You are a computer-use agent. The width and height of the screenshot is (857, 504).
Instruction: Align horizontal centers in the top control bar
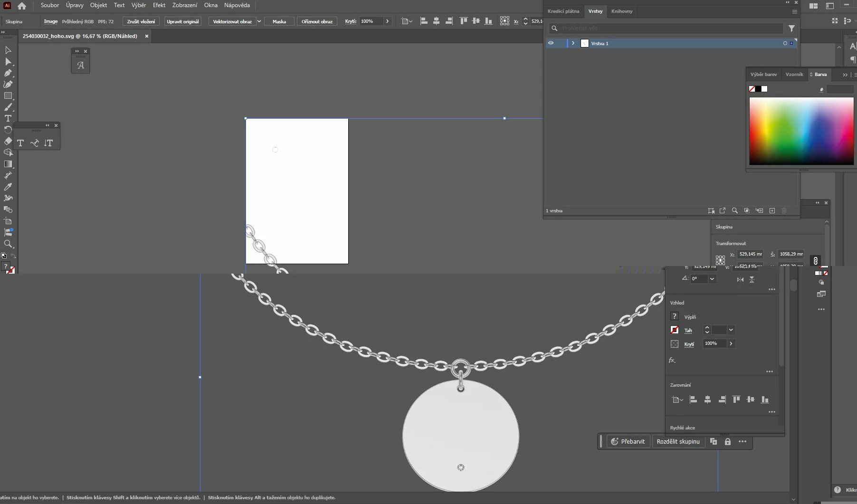click(436, 21)
